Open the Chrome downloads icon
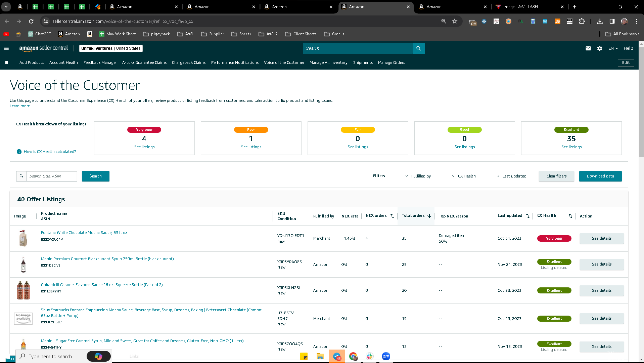Viewport: 644px width, 363px height. pos(600,21)
